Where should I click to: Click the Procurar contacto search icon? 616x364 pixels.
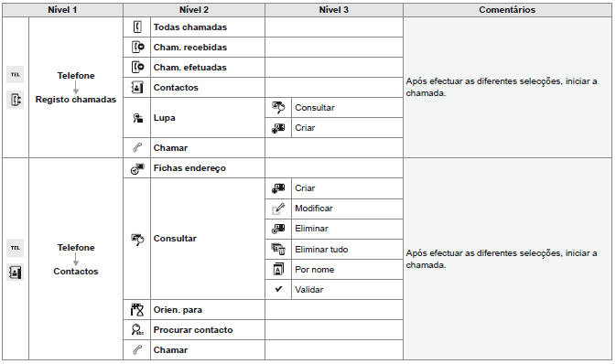137,330
